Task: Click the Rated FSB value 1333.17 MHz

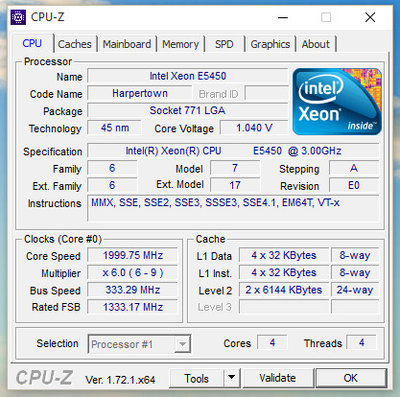Action: [133, 307]
